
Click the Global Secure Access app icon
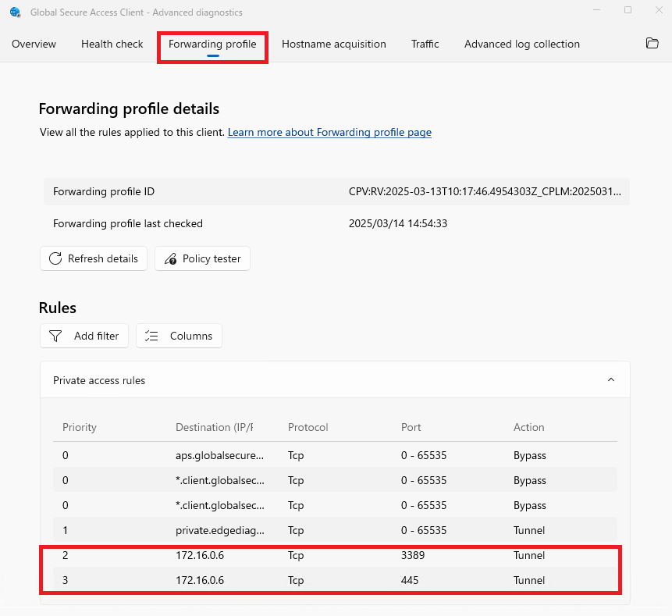pyautogui.click(x=15, y=12)
